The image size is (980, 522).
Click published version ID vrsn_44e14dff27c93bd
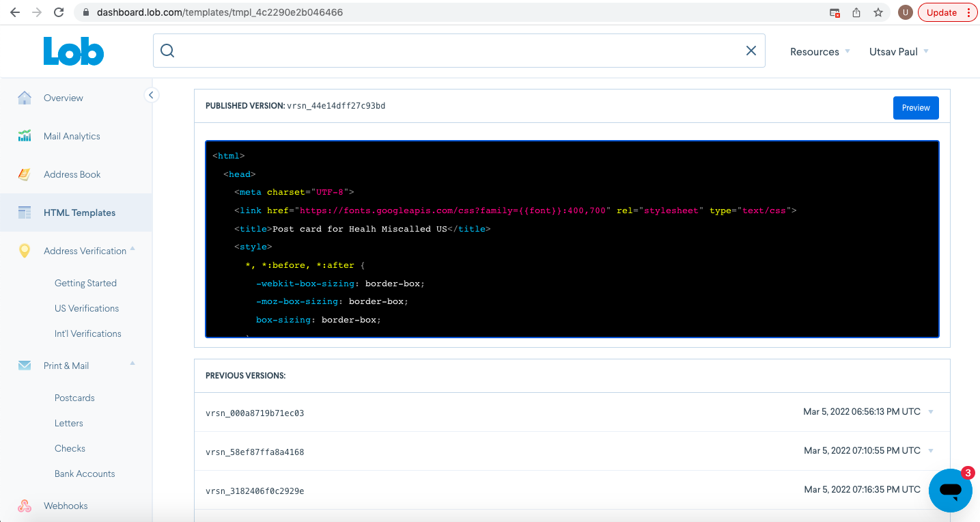[336, 106]
